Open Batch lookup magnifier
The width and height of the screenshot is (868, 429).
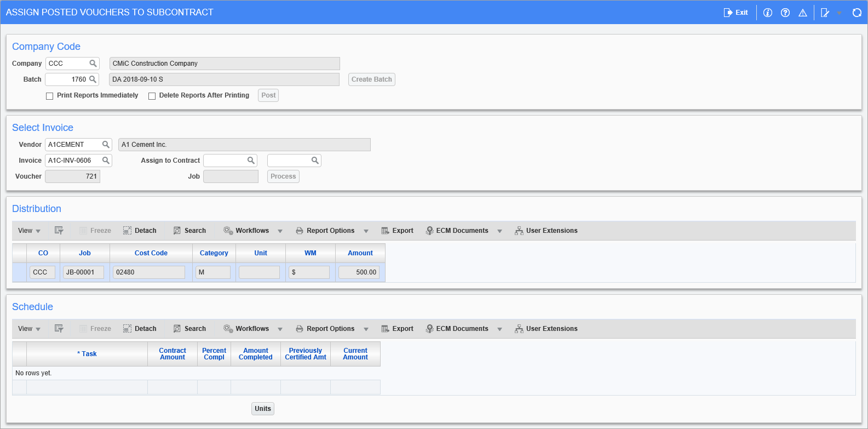93,79
